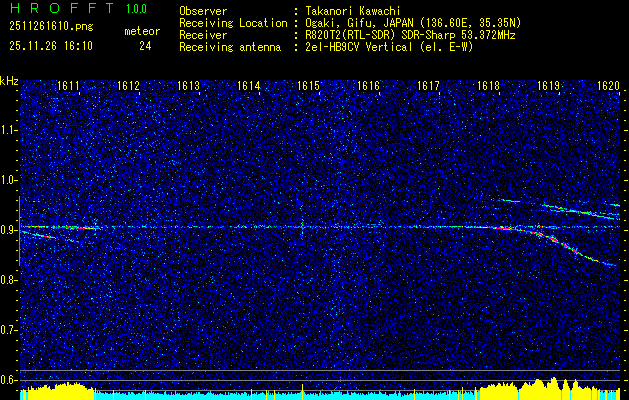Click the Ogaki, Gifu, JAPAN location text

[413, 23]
